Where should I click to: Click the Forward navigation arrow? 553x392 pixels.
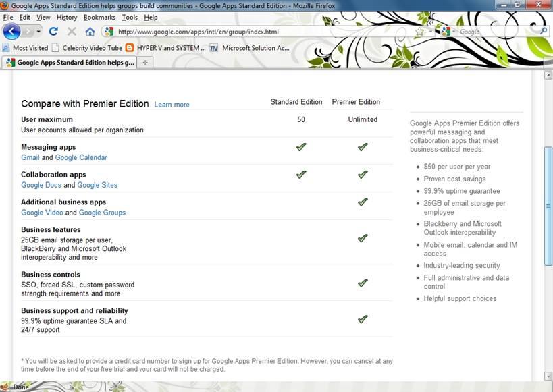pyautogui.click(x=28, y=32)
